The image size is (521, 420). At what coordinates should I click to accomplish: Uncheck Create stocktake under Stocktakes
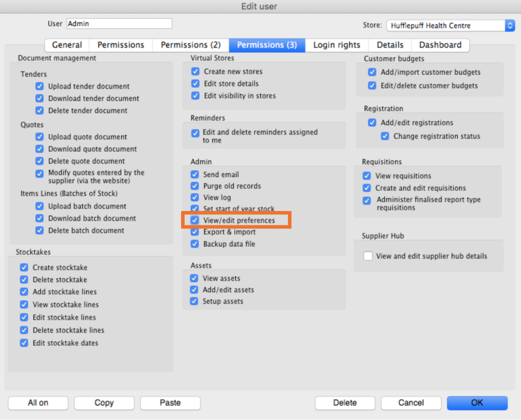24,267
